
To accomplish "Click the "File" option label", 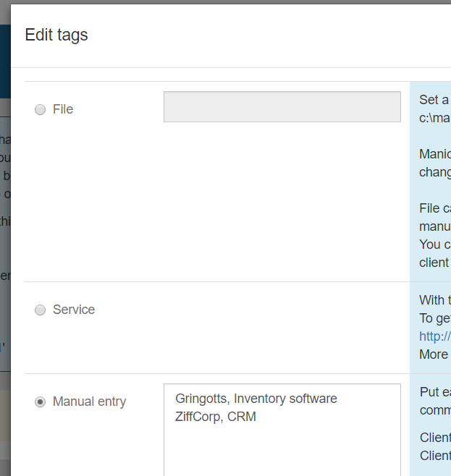I will pyautogui.click(x=63, y=110).
